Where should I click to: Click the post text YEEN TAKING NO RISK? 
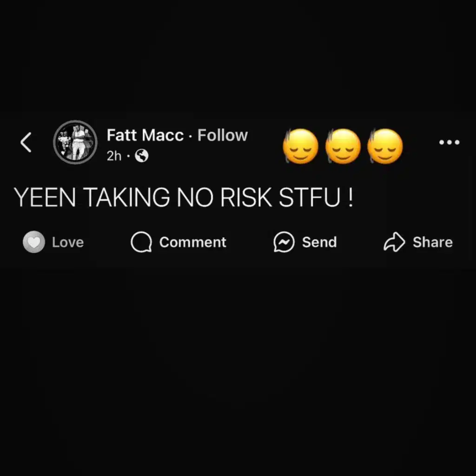[143, 197]
